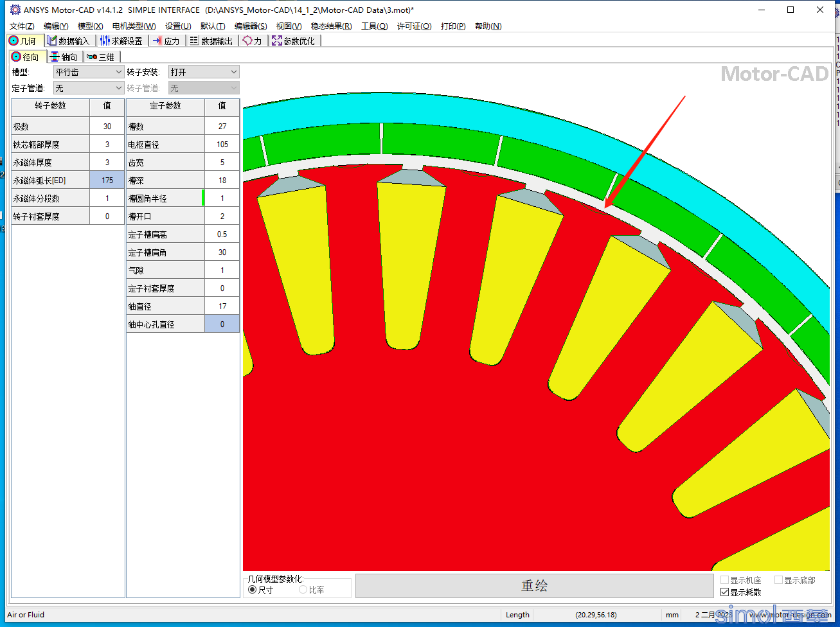Select the 三维 3D view tab
This screenshot has height=627, width=840.
click(x=101, y=57)
